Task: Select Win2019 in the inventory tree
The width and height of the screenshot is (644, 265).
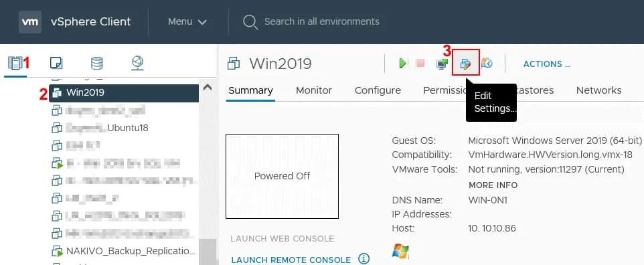Action: [x=124, y=93]
